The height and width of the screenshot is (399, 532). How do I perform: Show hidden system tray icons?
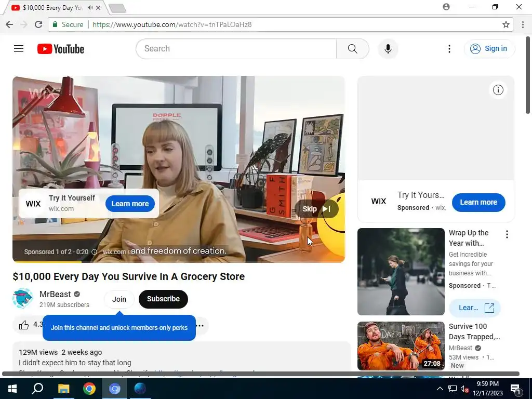coord(440,389)
